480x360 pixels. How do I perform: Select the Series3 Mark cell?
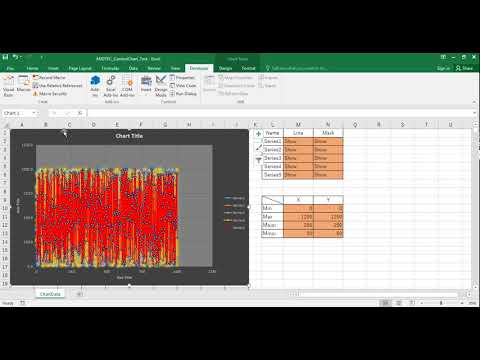(328, 158)
